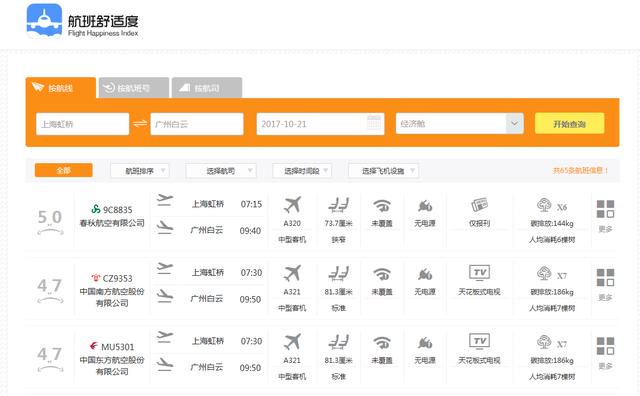Click the 5.0 rating score
Viewport: 640px width, 396px height.
50,217
